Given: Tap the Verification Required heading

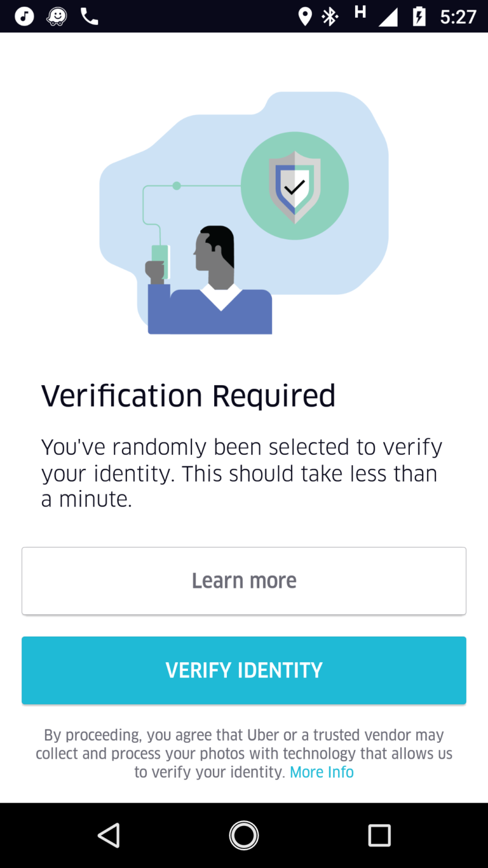Looking at the screenshot, I should [x=188, y=396].
